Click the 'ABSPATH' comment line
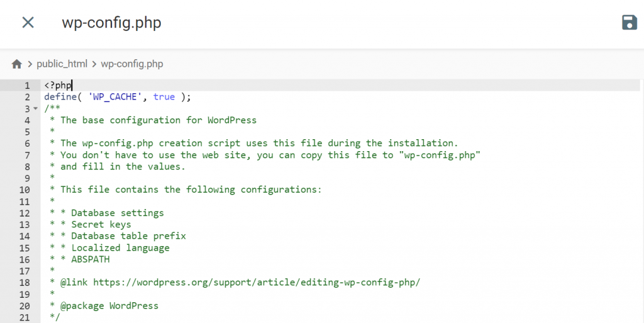The image size is (644, 323). point(90,259)
